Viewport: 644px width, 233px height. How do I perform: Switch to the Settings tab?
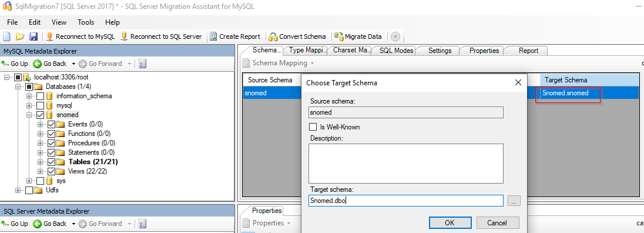point(440,51)
